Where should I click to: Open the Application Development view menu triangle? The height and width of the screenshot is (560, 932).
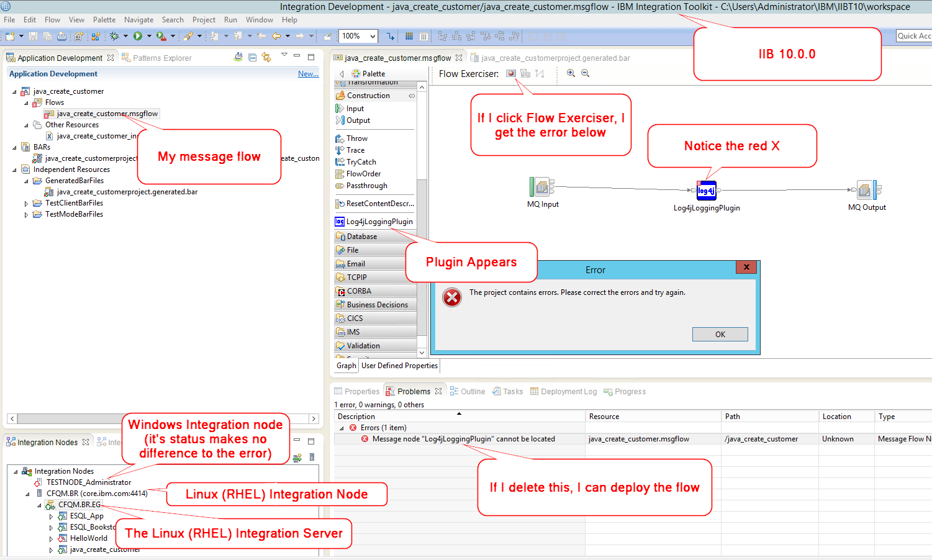pos(284,55)
